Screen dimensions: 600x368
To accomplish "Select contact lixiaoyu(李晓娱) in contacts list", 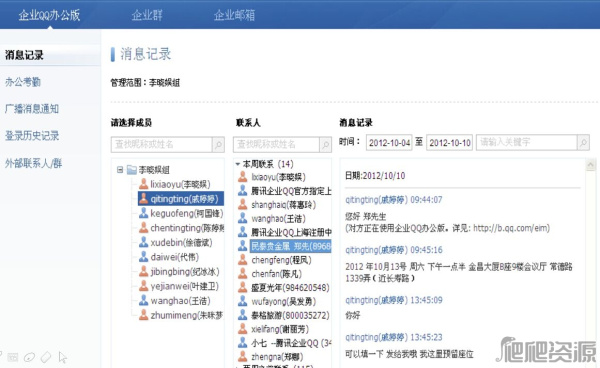I will click(279, 177).
